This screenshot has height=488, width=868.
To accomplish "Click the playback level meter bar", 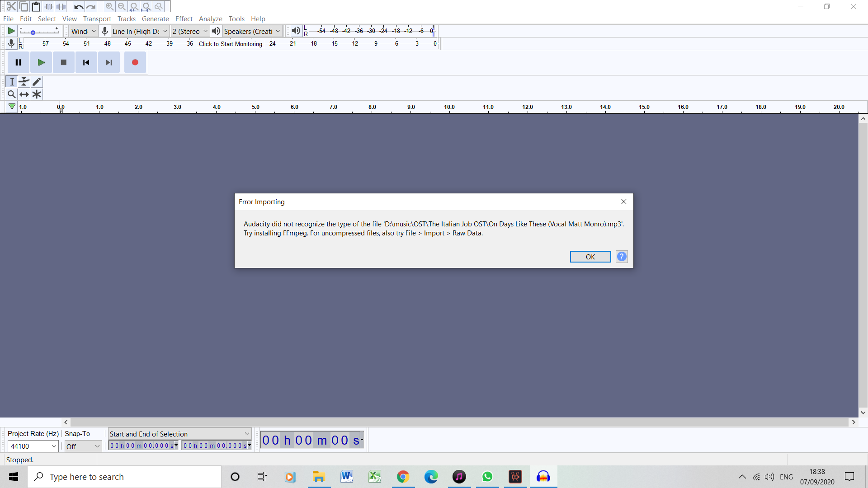I will coord(371,31).
